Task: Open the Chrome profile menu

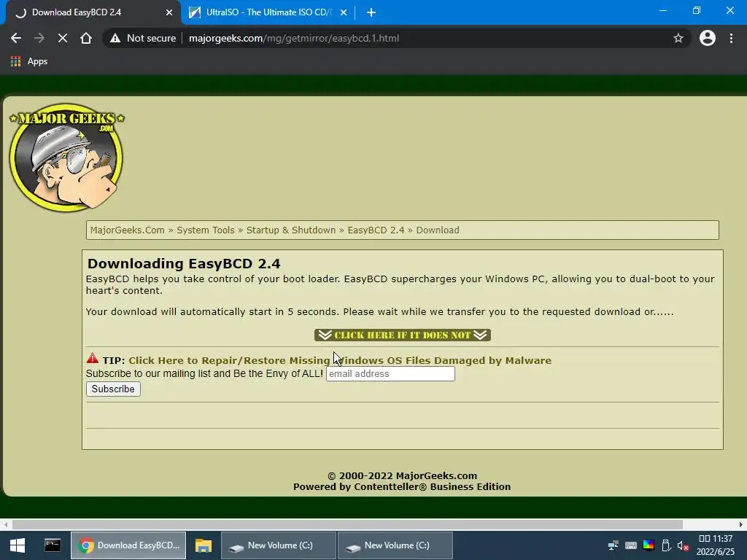Action: click(x=708, y=38)
